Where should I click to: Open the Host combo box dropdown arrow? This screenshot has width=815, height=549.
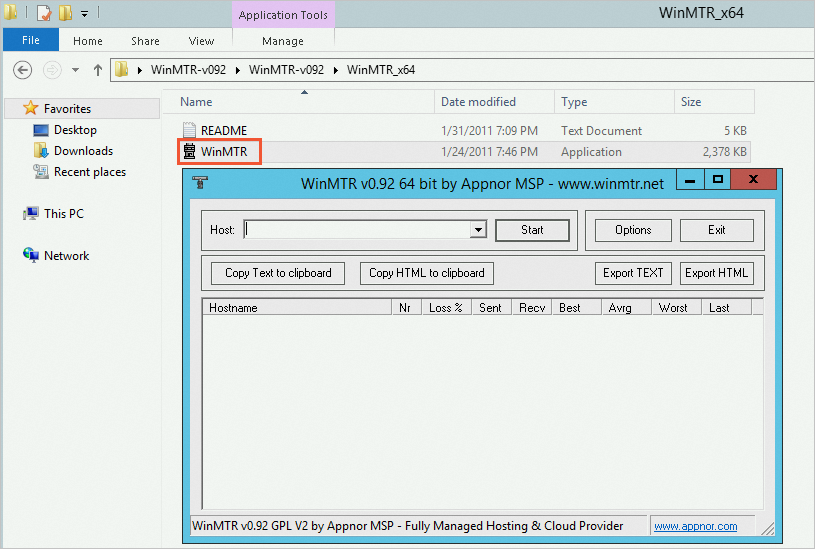(478, 230)
